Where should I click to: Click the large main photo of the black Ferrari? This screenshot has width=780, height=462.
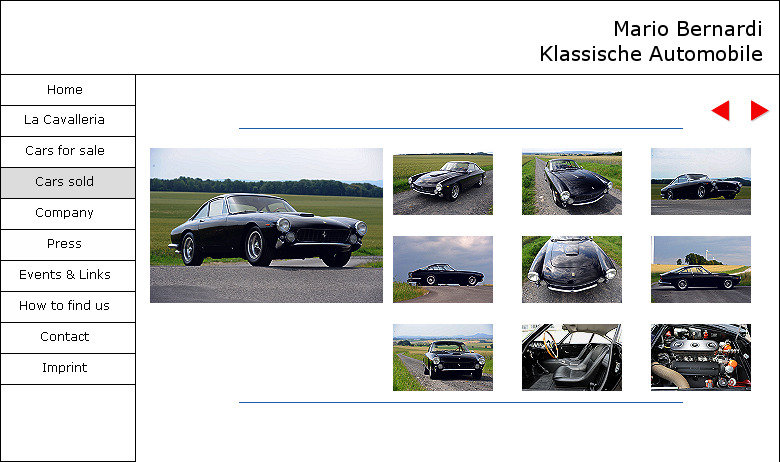click(x=266, y=225)
